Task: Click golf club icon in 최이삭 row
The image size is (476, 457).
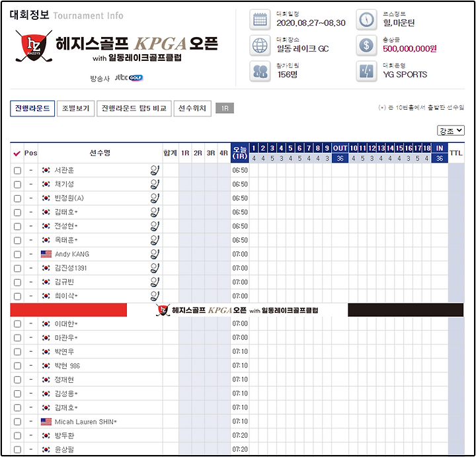Action: [155, 296]
